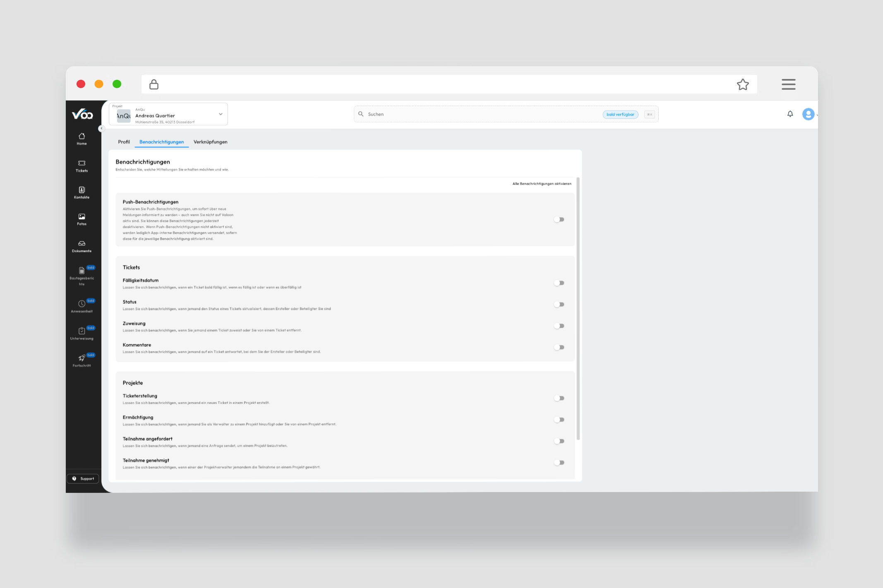Open Support via the help button
The width and height of the screenshot is (883, 588).
[82, 478]
